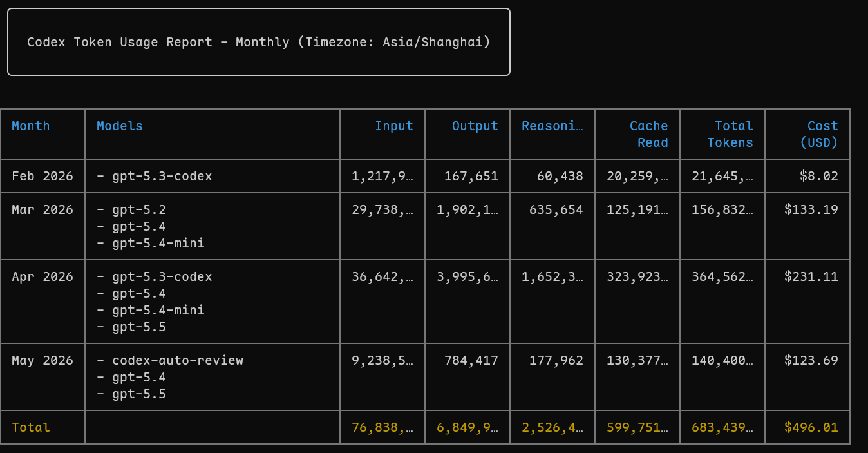Click the Apr 2026 cache read value 323,923…
Screen dimensions: 868x453
pos(637,276)
